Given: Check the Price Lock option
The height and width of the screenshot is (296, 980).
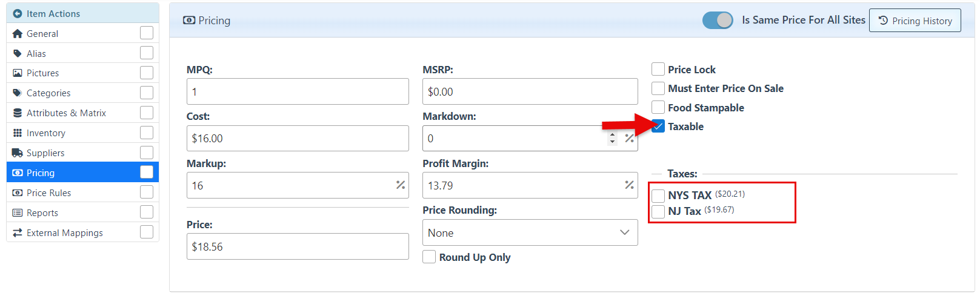Looking at the screenshot, I should (x=658, y=70).
